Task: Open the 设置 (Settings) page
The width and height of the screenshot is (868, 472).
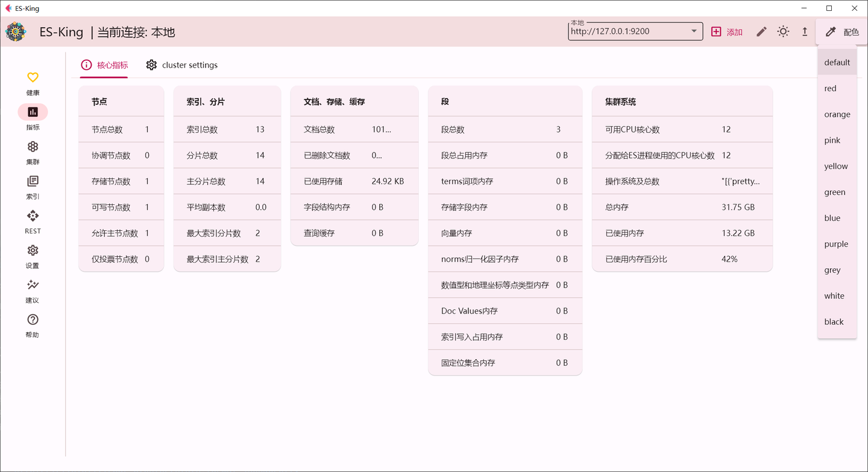Action: coord(32,255)
